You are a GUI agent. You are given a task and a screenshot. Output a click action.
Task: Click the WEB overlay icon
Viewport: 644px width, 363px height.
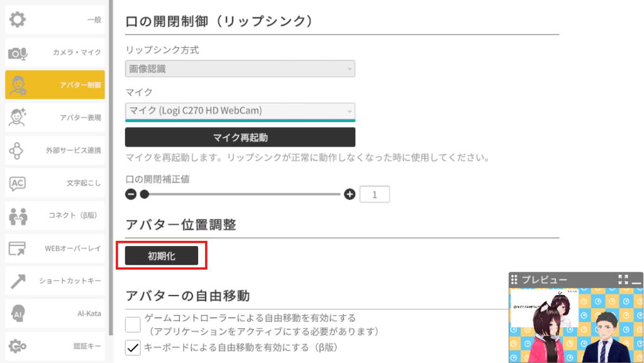tap(18, 249)
